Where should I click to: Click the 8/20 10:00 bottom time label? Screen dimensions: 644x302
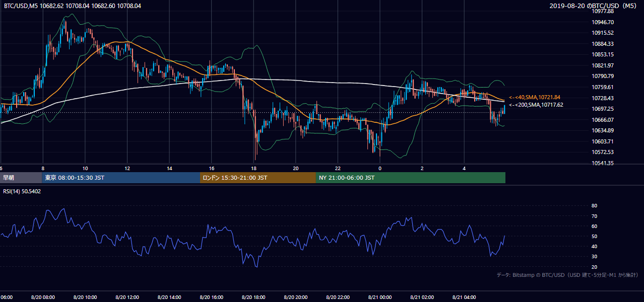click(85, 297)
